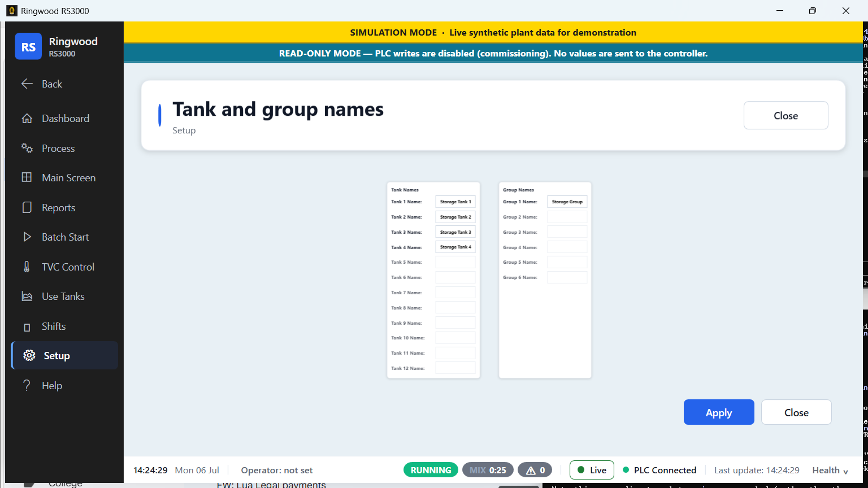
Task: Click the empty Tank 5 Name field
Action: point(455,262)
